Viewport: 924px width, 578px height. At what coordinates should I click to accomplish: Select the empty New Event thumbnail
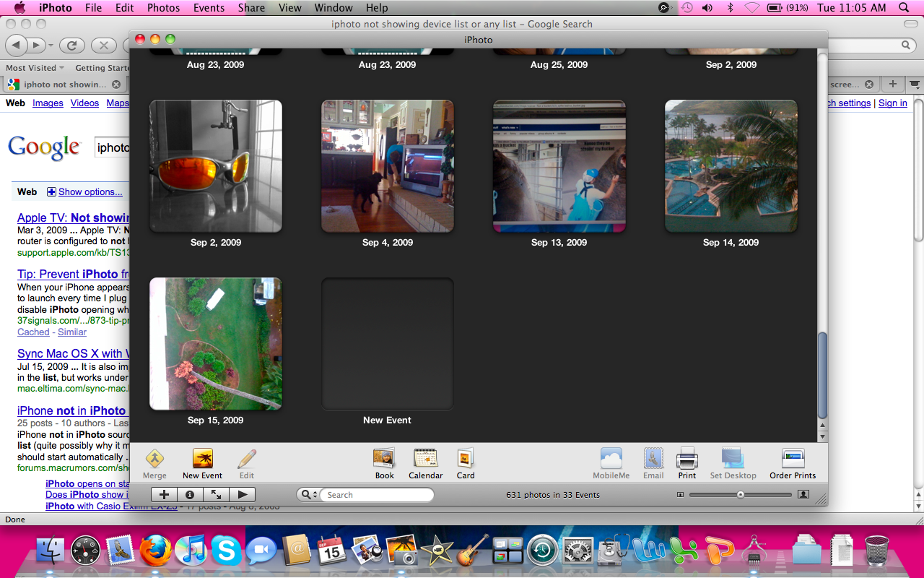388,344
